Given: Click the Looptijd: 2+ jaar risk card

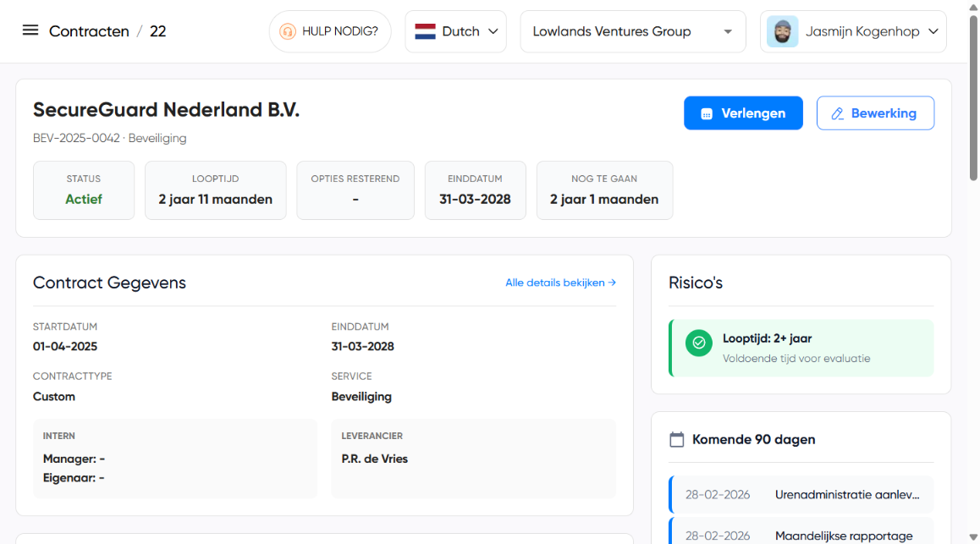Looking at the screenshot, I should [801, 348].
